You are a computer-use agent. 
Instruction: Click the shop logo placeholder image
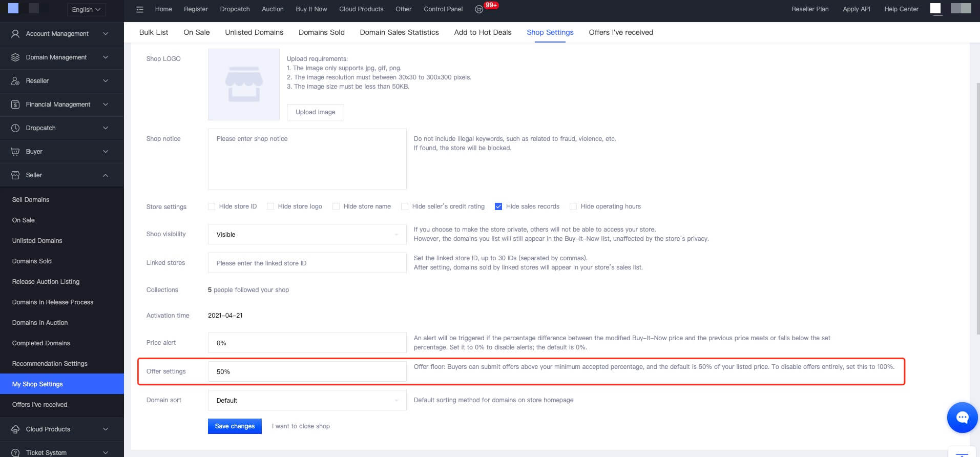point(244,85)
